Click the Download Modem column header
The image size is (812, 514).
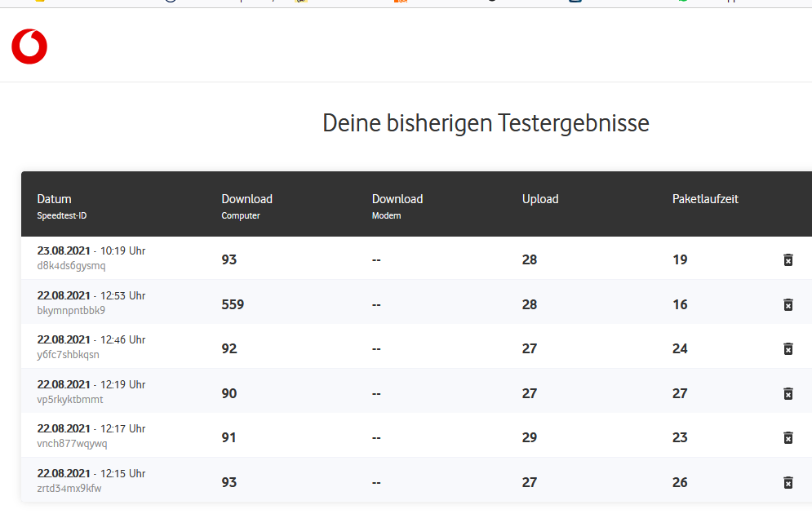(397, 199)
